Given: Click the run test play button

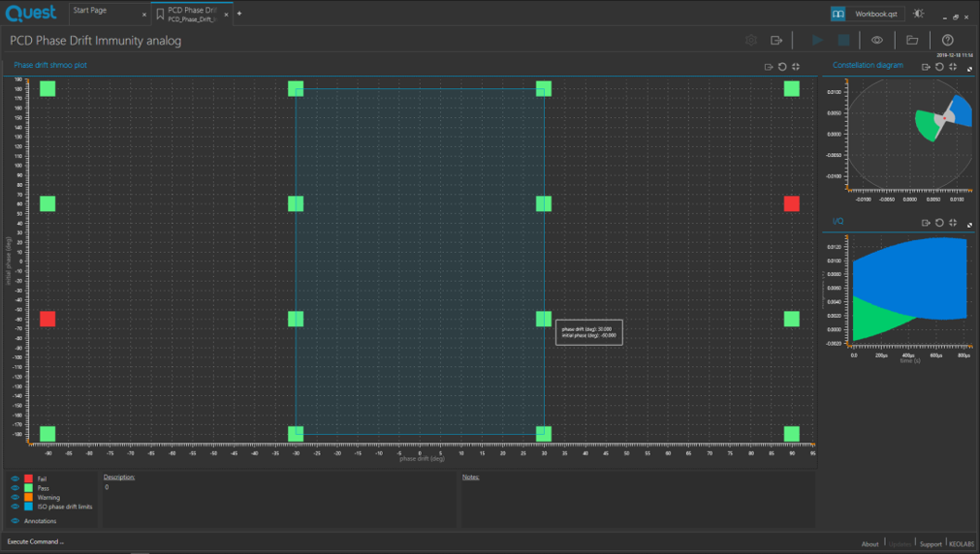Looking at the screenshot, I should coord(817,41).
